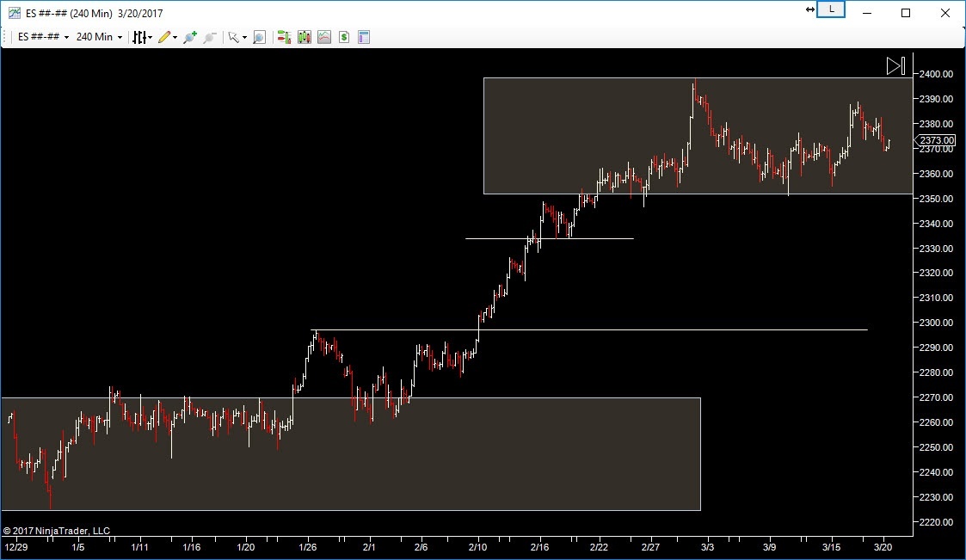The image size is (966, 560).
Task: Open the cursor pointer type menu
Action: point(236,37)
